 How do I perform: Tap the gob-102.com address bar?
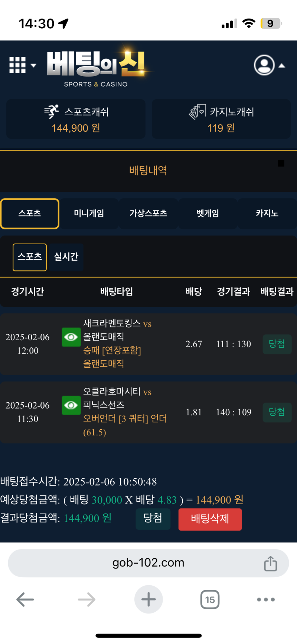point(148,563)
